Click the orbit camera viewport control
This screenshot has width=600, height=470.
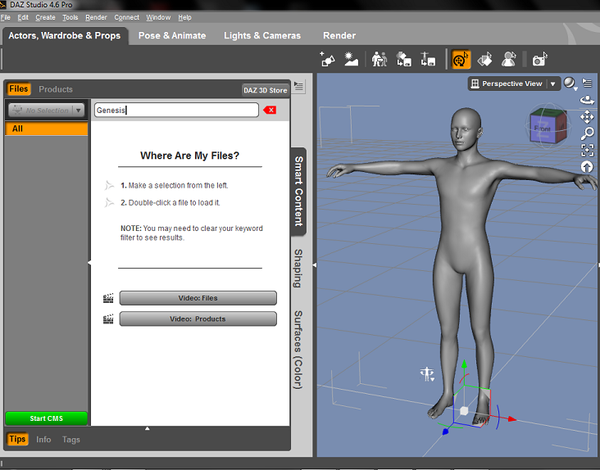pos(587,100)
